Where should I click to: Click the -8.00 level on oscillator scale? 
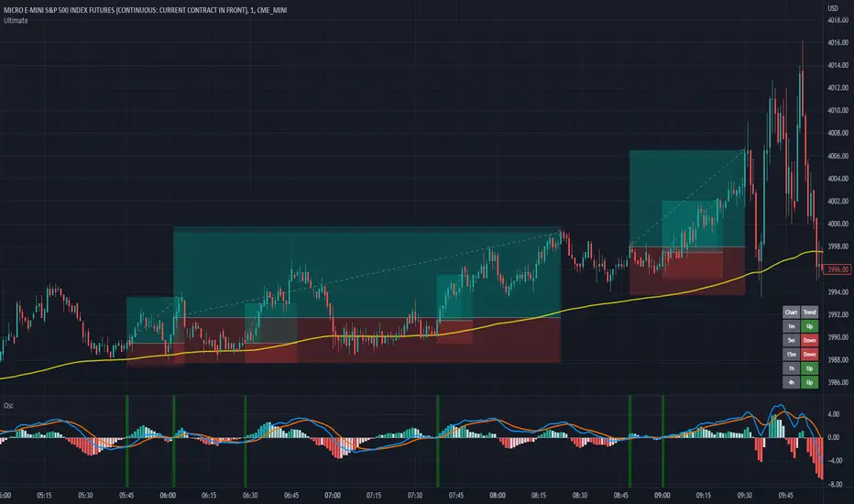[x=835, y=484]
